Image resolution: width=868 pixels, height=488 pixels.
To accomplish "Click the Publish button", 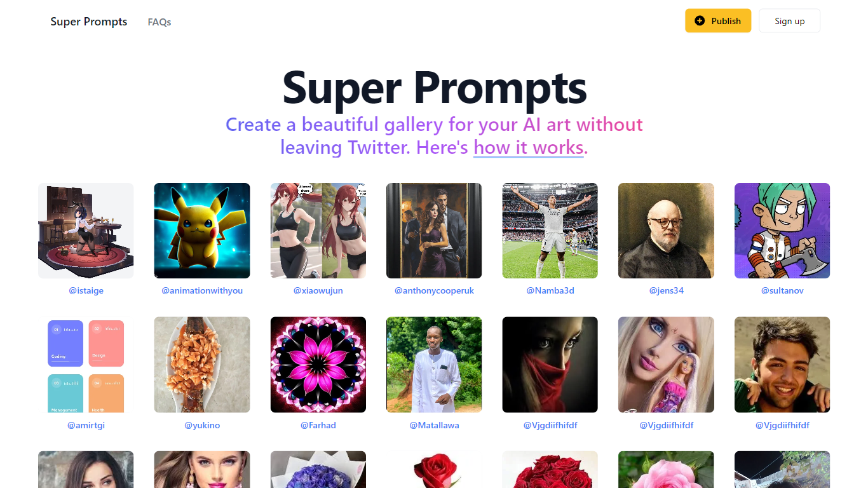I will coord(718,21).
